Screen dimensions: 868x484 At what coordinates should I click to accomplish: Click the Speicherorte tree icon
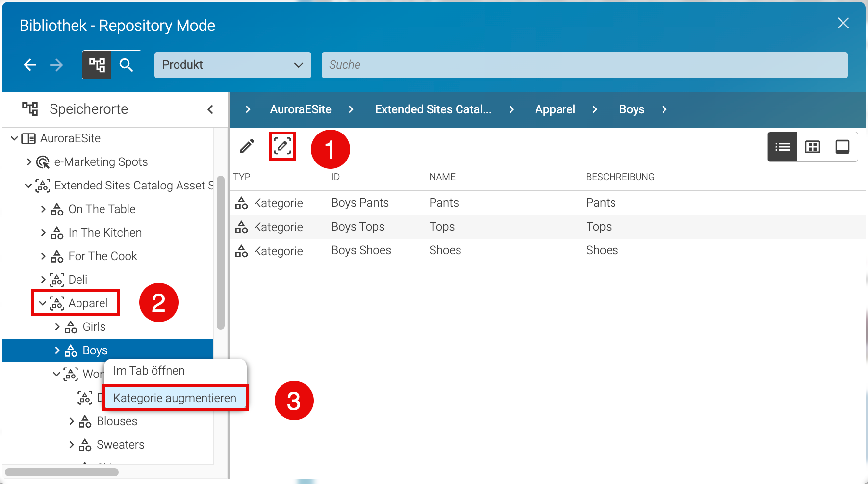point(30,108)
